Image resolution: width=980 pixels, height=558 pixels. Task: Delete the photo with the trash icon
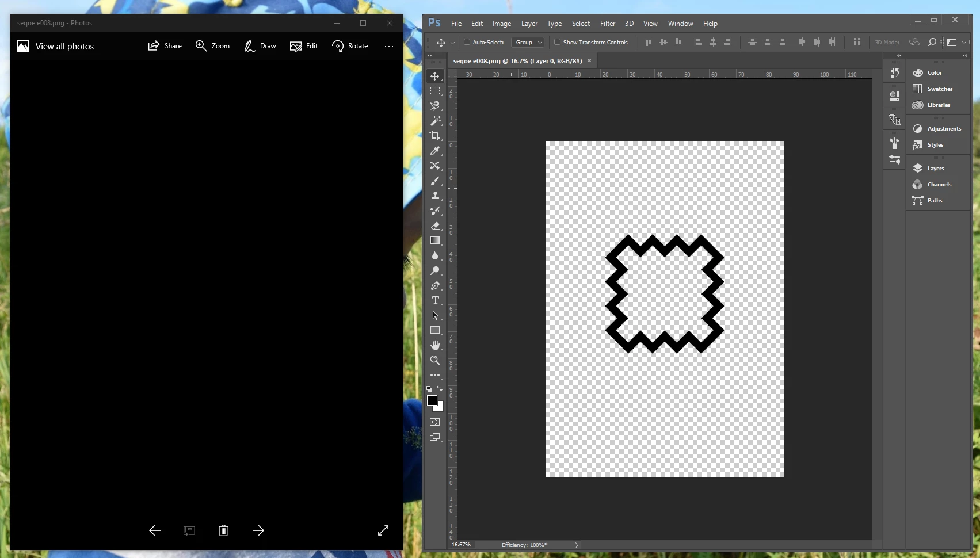pos(223,530)
